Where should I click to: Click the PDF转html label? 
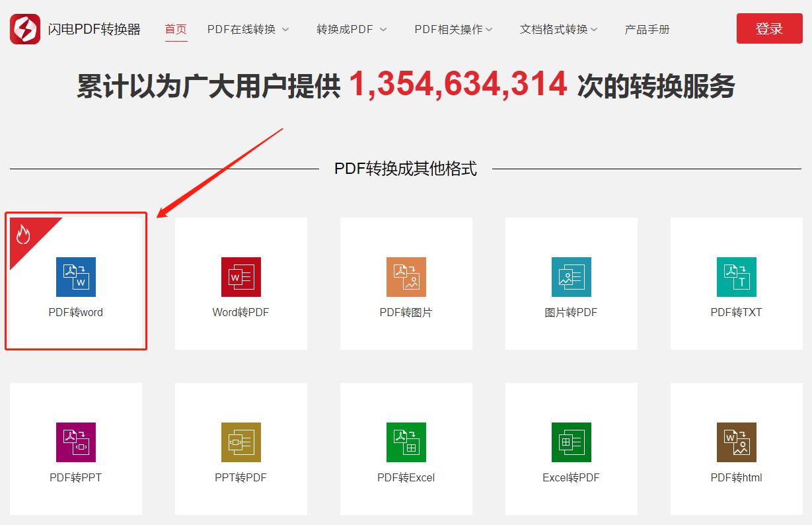pos(737,477)
